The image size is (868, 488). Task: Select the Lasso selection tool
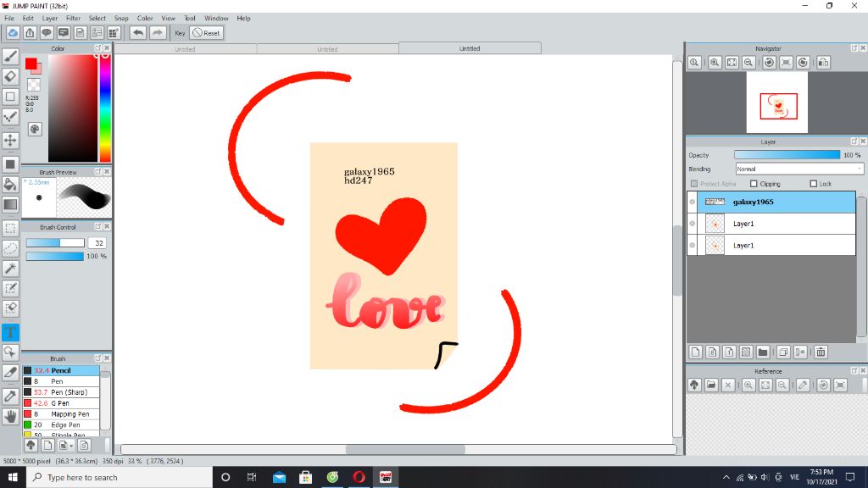tap(10, 248)
